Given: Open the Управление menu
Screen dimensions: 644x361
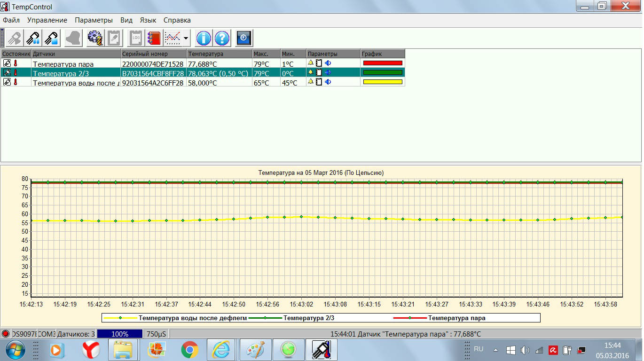Looking at the screenshot, I should [47, 20].
